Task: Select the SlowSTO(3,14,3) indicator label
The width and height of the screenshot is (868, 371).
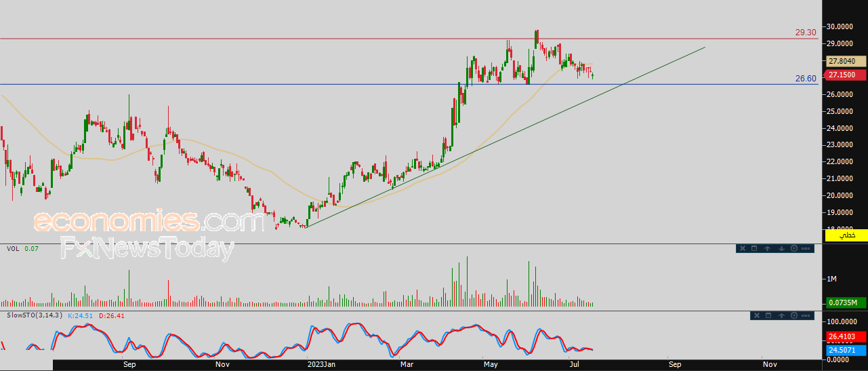Action: tap(35, 315)
